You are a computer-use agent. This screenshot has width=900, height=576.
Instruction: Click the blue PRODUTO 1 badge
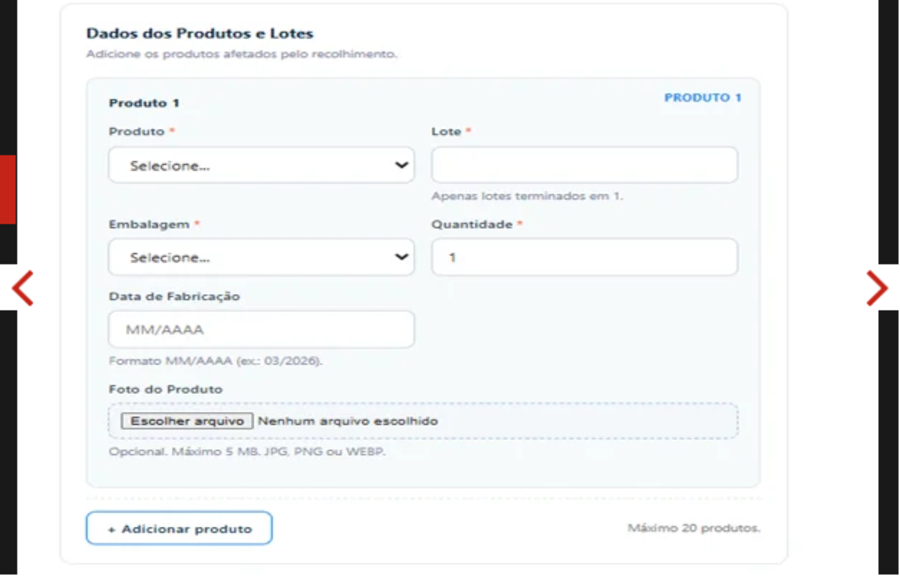[x=703, y=98]
